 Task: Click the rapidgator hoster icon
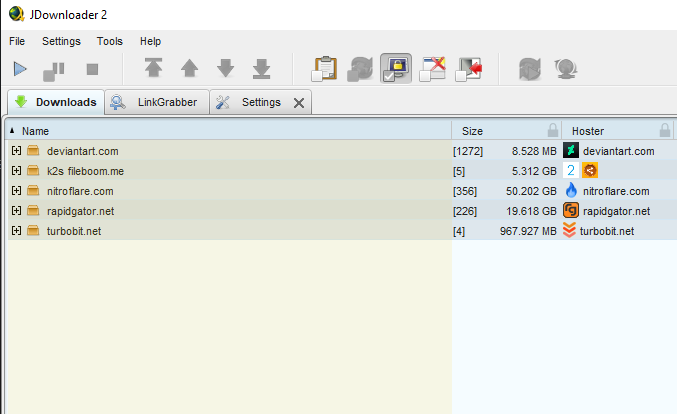tap(571, 211)
